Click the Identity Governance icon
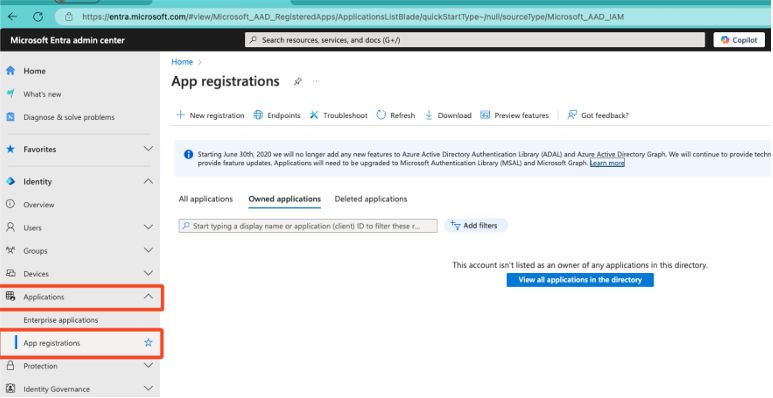773x398 pixels. pos(10,389)
